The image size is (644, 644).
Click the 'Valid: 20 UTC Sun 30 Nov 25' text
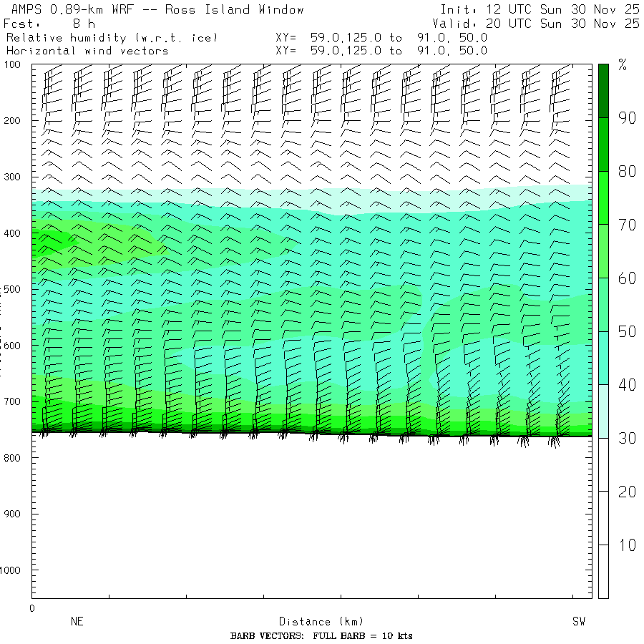540,24
